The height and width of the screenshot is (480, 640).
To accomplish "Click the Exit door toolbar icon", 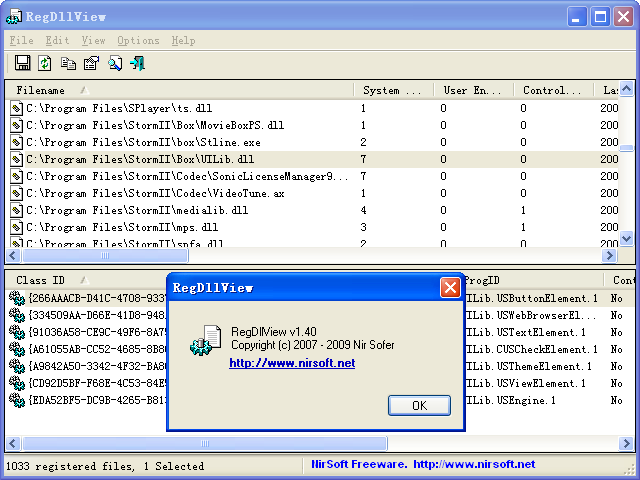I will pyautogui.click(x=138, y=64).
